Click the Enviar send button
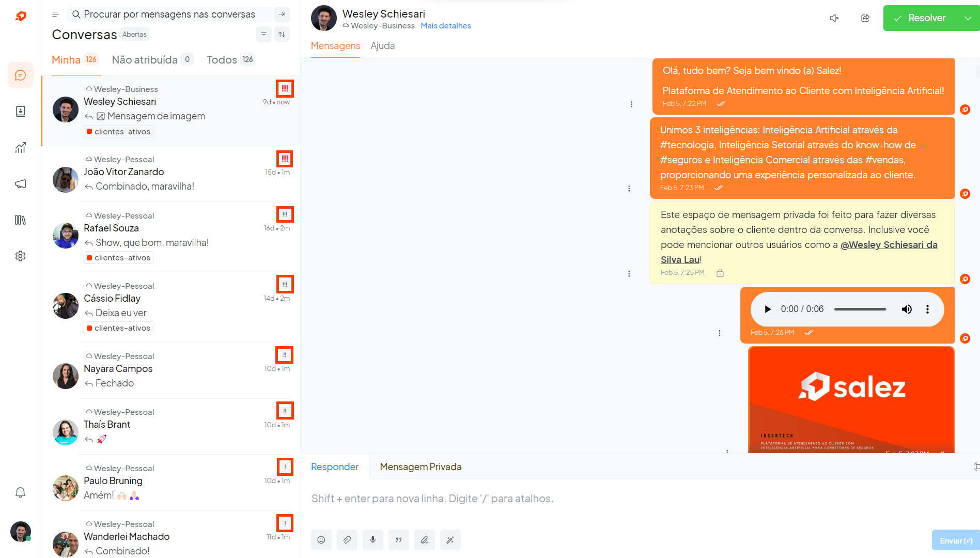The width and height of the screenshot is (980, 558). pyautogui.click(x=956, y=540)
